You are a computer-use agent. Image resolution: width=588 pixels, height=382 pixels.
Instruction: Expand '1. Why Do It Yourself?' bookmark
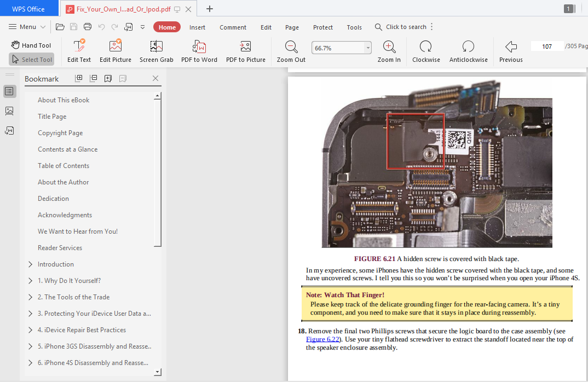click(30, 281)
